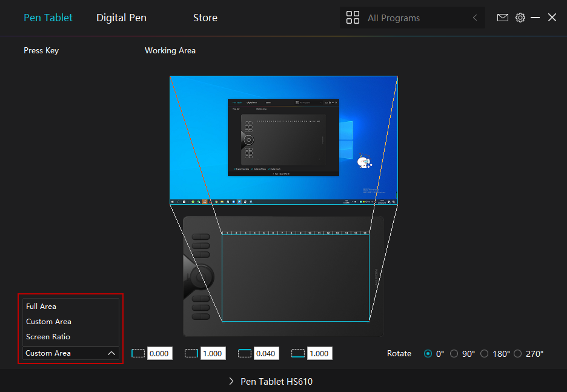Click the cyan-edged icon beside the 0.040 field

(244, 353)
